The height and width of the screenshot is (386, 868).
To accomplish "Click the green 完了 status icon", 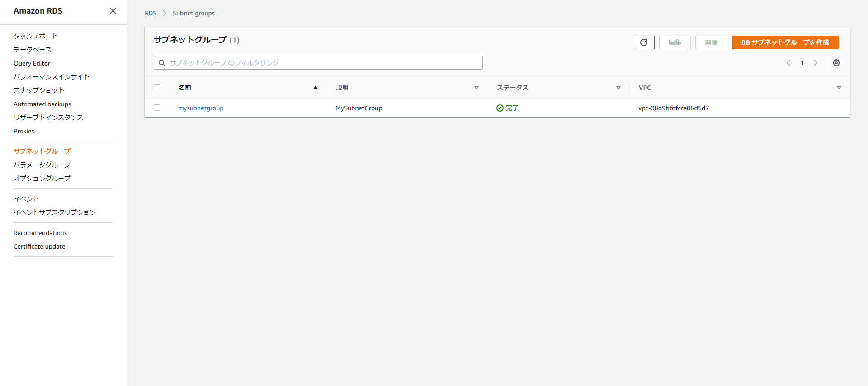I will (500, 108).
